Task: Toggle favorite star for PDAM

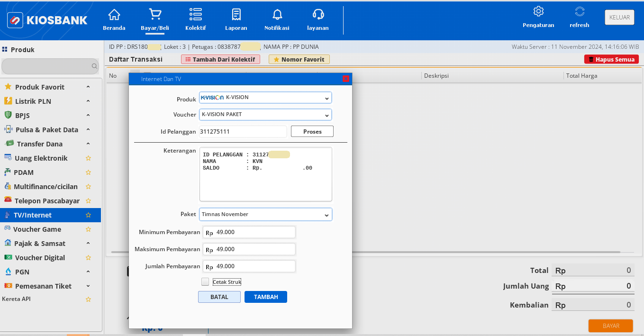Action: pyautogui.click(x=88, y=173)
